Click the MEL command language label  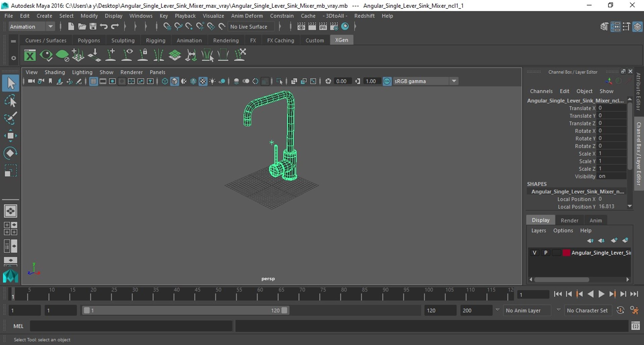click(18, 326)
